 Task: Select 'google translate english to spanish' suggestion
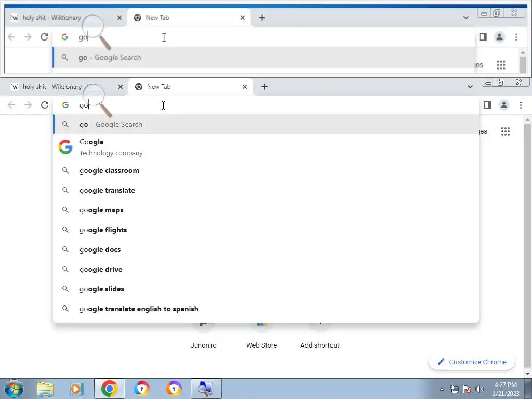[x=266, y=309]
